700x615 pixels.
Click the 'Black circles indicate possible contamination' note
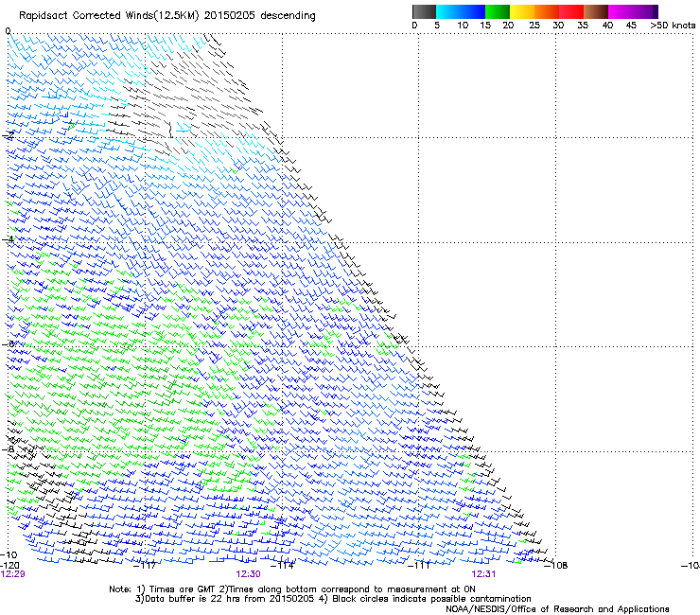[x=431, y=599]
